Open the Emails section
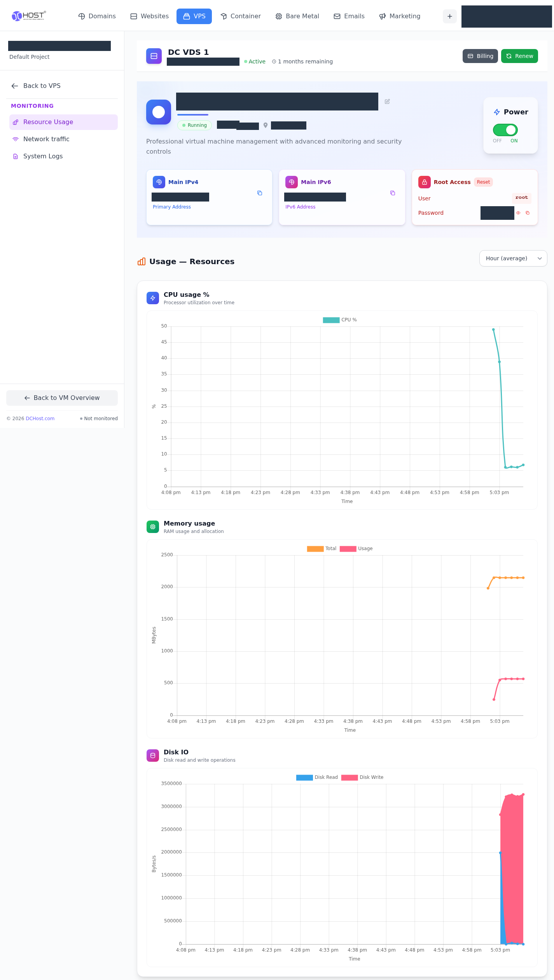 349,16
